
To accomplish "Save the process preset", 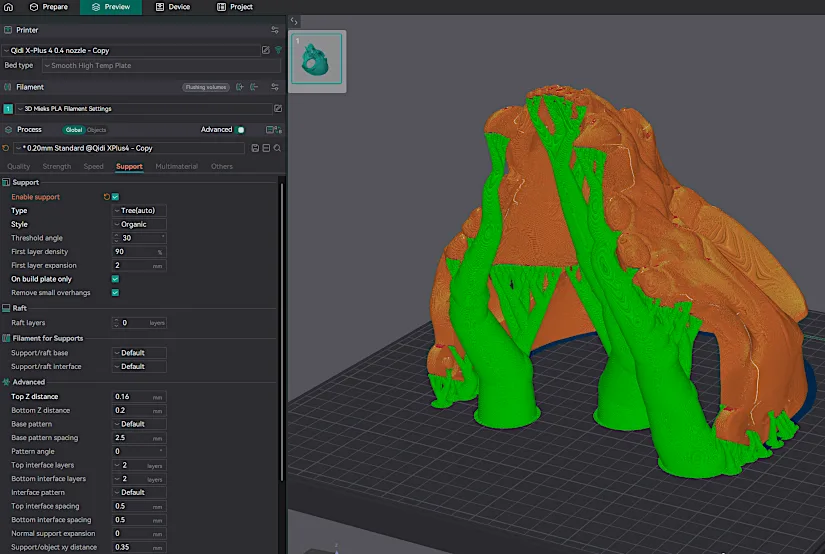I will point(255,148).
